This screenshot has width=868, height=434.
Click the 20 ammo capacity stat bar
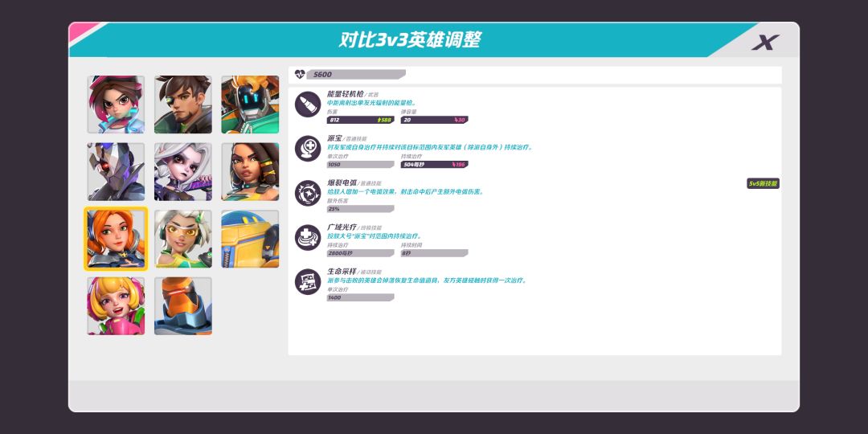click(435, 120)
